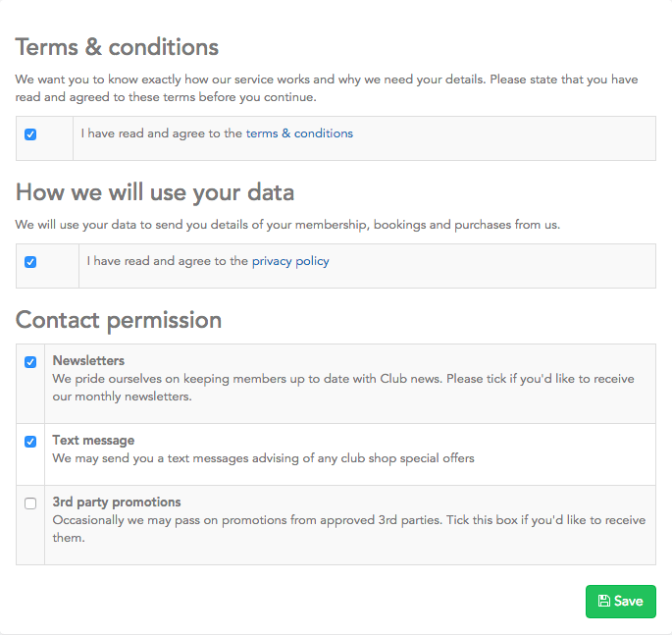Uncheck the privacy policy agreement checkbox
This screenshot has height=635, width=672.
pyautogui.click(x=30, y=262)
